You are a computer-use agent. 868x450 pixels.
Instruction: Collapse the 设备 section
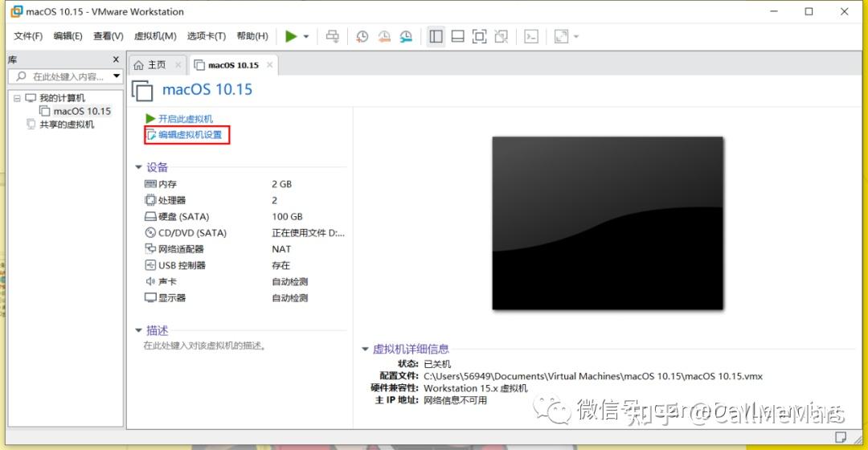click(x=138, y=166)
